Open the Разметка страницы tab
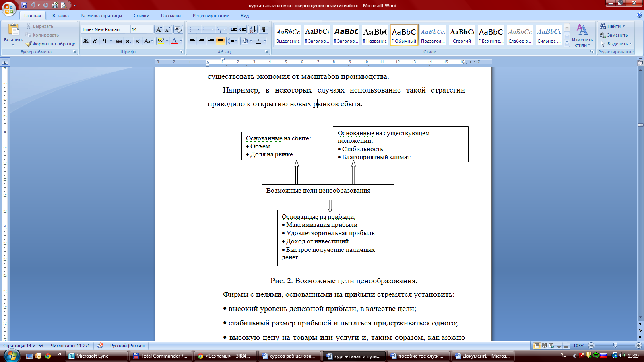The image size is (644, 362). click(x=101, y=16)
